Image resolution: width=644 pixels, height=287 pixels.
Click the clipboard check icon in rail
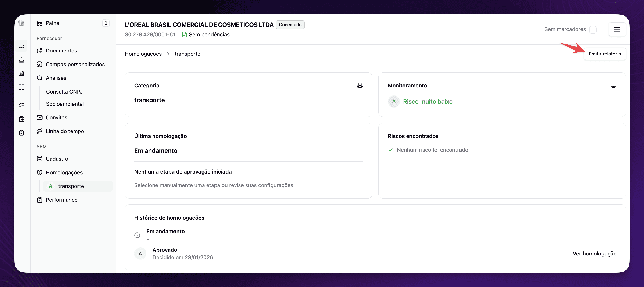(x=21, y=133)
